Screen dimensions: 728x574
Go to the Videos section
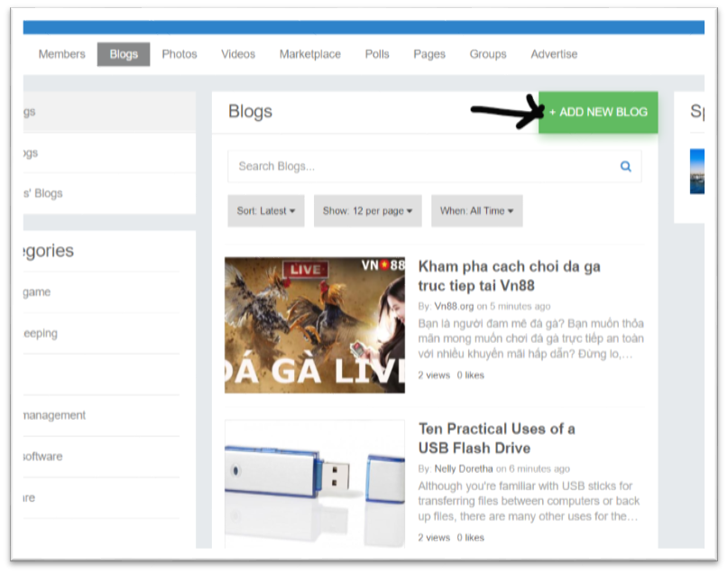click(x=238, y=54)
